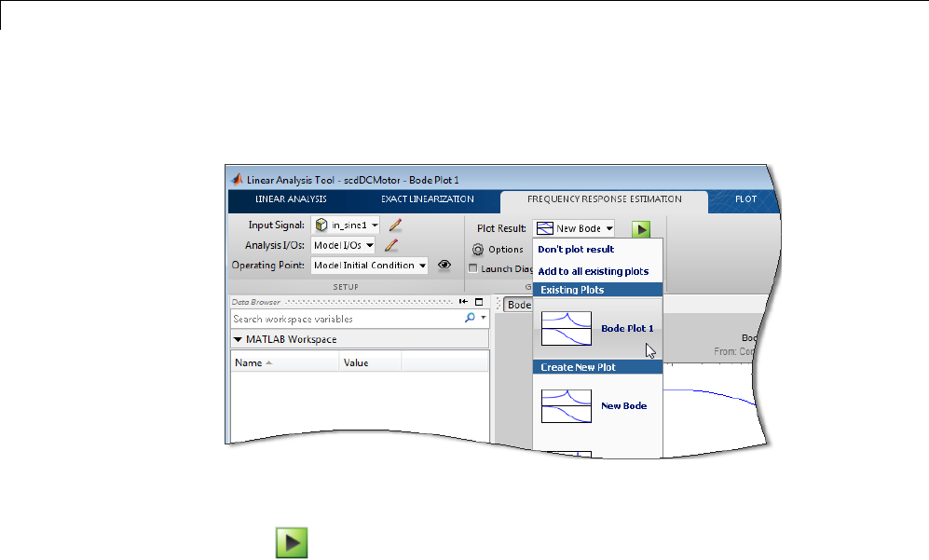
Task: Select the Bode document tab
Action: click(518, 305)
